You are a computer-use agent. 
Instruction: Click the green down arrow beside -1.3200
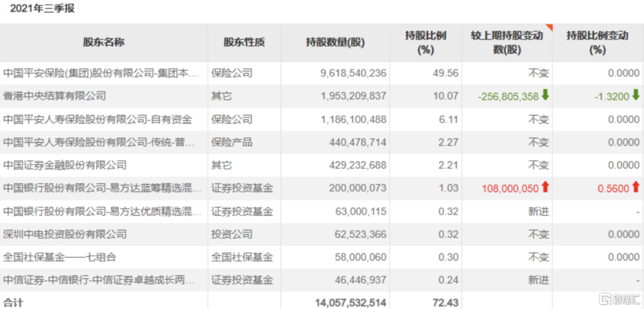tap(636, 95)
